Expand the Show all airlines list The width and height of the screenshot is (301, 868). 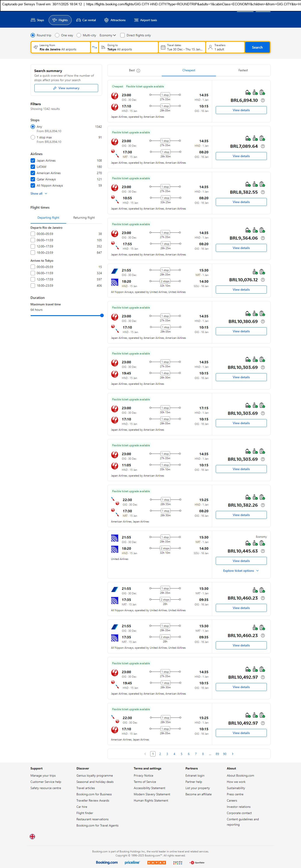[x=38, y=194]
